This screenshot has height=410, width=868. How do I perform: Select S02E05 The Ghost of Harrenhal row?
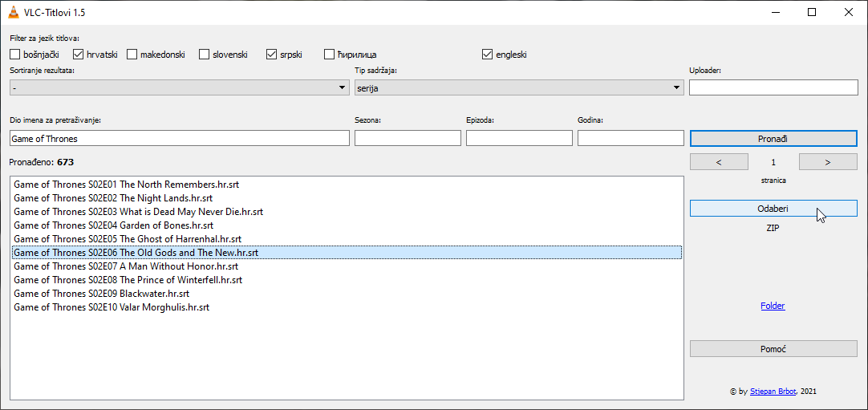tap(347, 239)
